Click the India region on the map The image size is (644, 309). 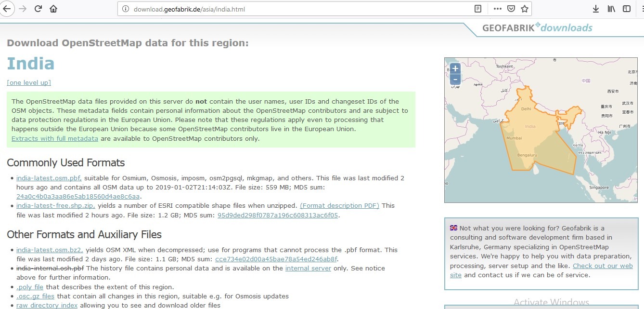pos(530,126)
